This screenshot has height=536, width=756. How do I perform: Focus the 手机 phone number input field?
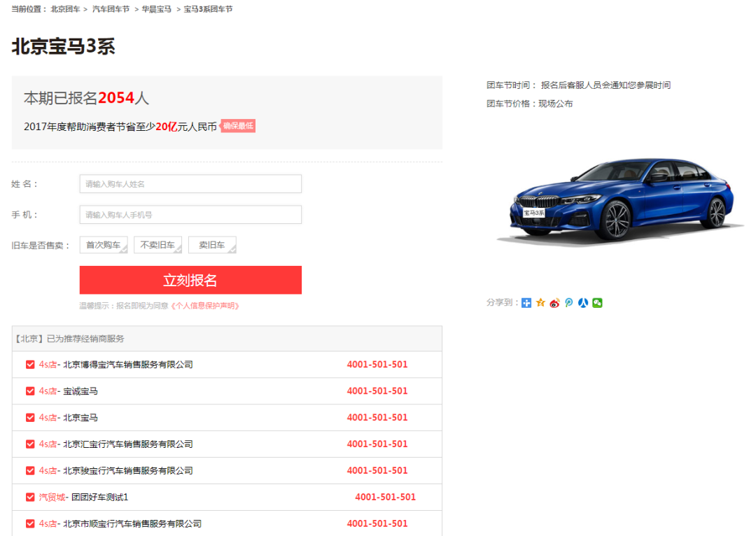(190, 215)
